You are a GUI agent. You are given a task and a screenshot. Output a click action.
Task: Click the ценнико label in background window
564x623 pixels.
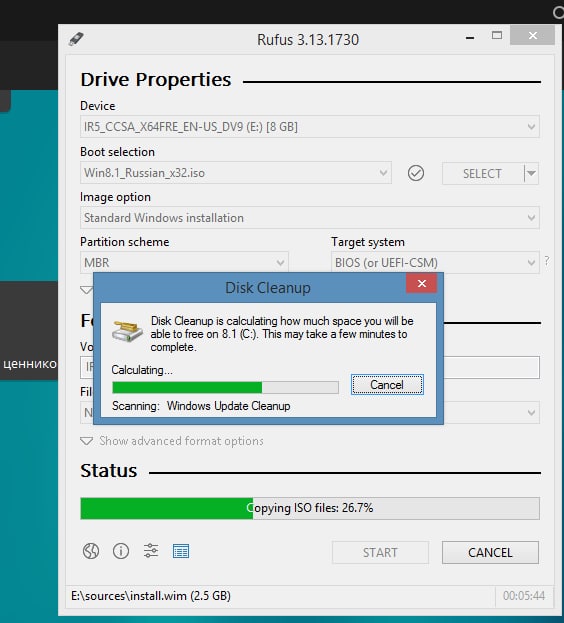(29, 364)
